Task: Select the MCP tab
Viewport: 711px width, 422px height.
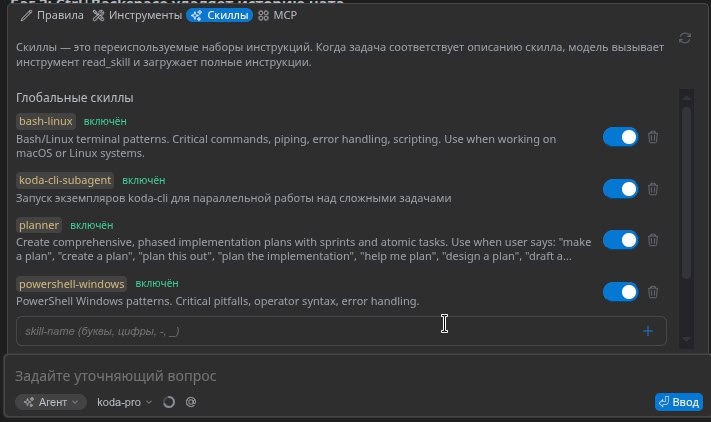Action: (x=264, y=16)
